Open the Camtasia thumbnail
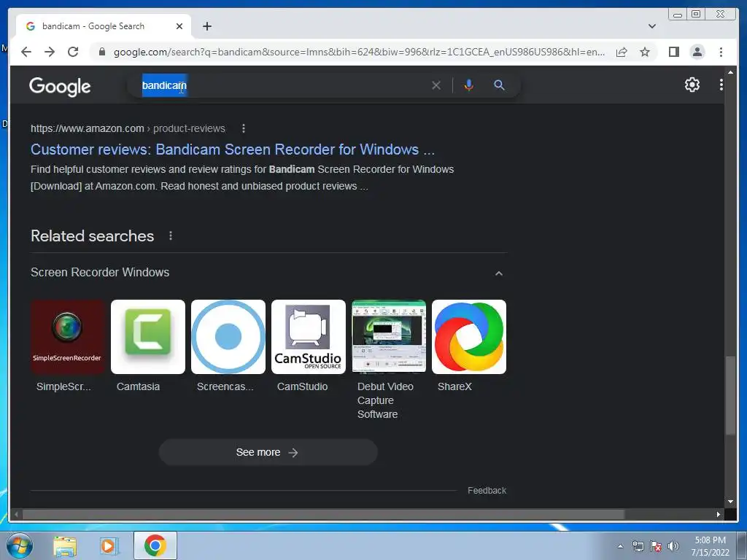Viewport: 747px width, 560px height. click(x=147, y=337)
